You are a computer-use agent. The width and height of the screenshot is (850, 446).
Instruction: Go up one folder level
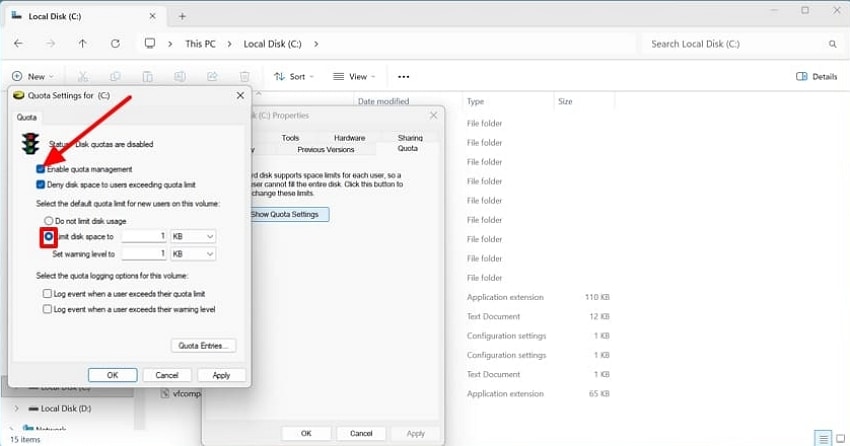tap(82, 44)
